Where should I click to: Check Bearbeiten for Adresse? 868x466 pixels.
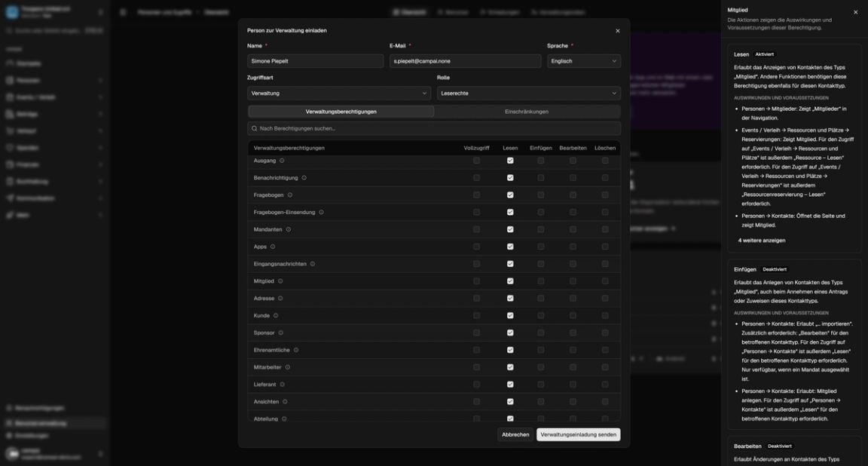tap(573, 298)
